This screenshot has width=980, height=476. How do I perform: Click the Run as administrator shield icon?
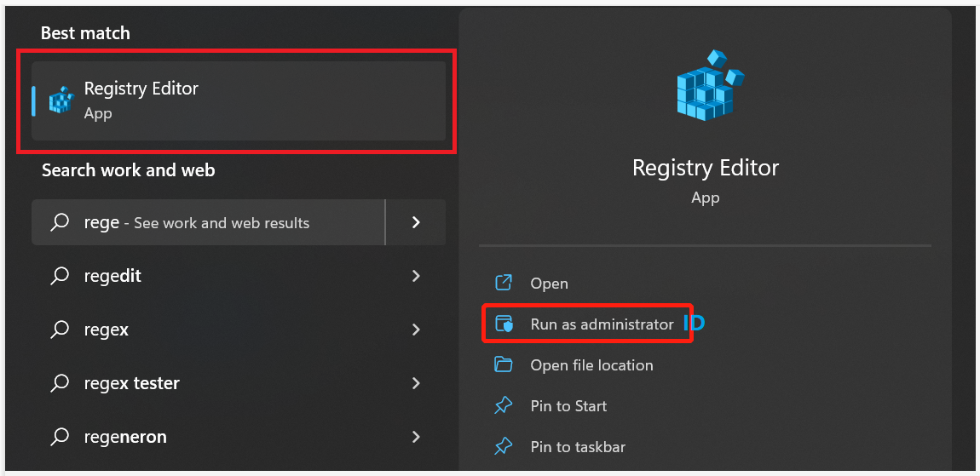pos(504,324)
